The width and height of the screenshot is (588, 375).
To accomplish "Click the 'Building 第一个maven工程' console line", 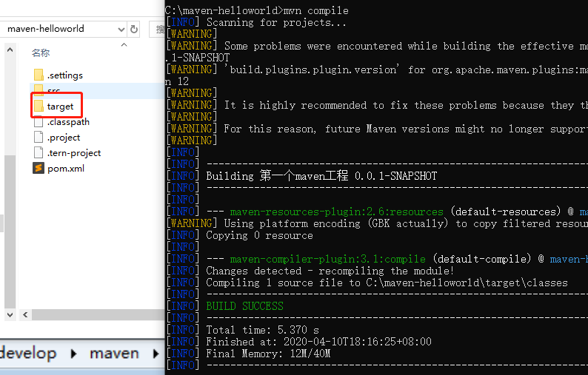I will coord(321,176).
